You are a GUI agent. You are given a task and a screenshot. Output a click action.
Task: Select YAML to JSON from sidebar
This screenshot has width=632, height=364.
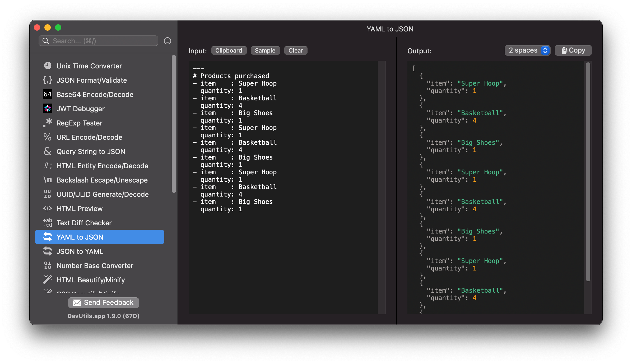pos(99,237)
